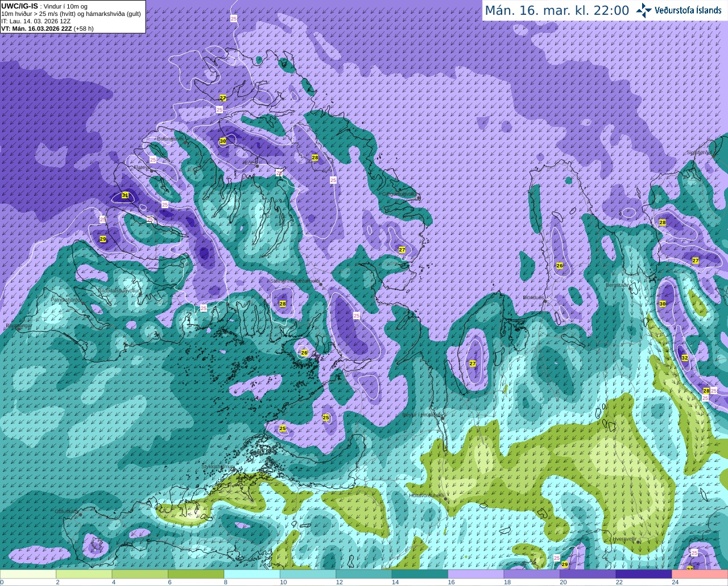Click the legend tick value 24

click(675, 582)
